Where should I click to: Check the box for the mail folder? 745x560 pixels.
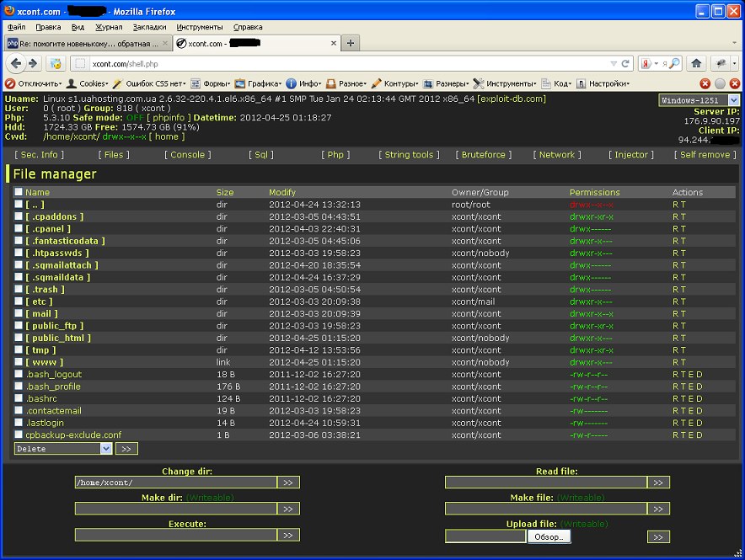coord(19,313)
